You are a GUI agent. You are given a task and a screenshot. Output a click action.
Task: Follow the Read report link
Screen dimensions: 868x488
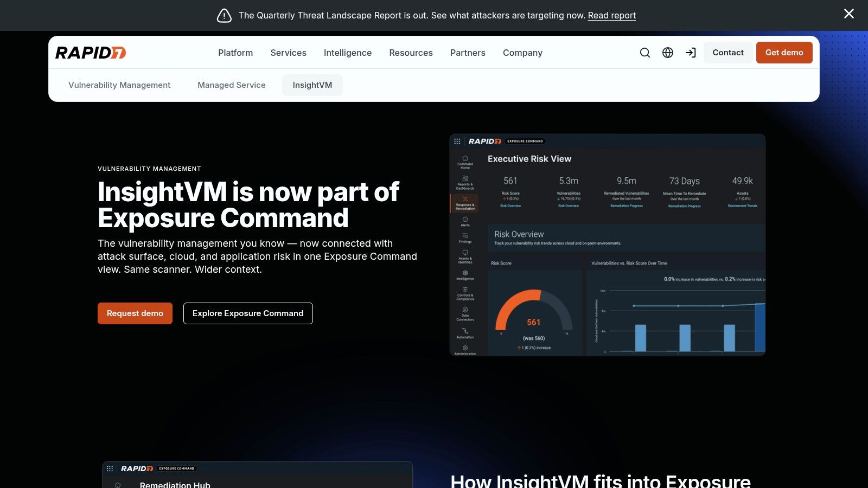click(612, 16)
